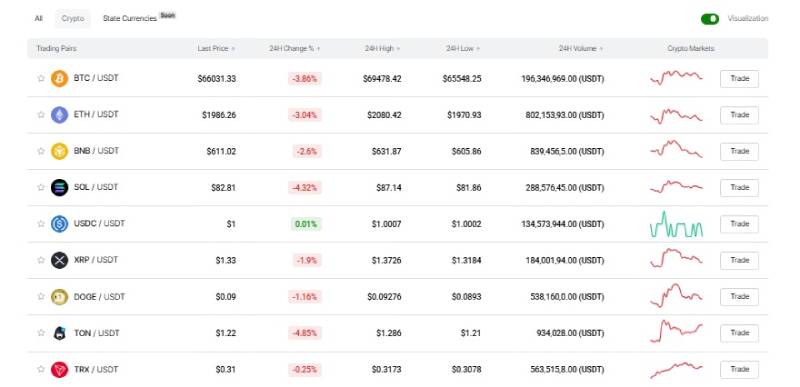Open the SOL sparkline chart
This screenshot has width=800, height=387.
[677, 186]
